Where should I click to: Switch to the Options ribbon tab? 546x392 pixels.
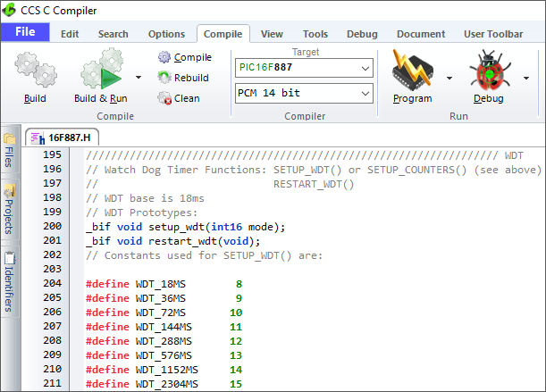pos(166,34)
